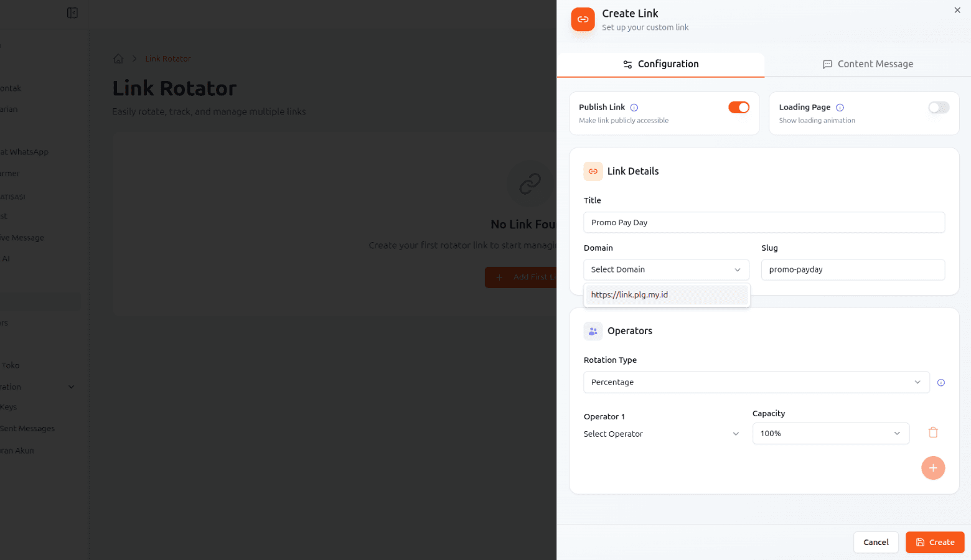Add another operator with plus button
The height and width of the screenshot is (560, 971).
pos(932,468)
